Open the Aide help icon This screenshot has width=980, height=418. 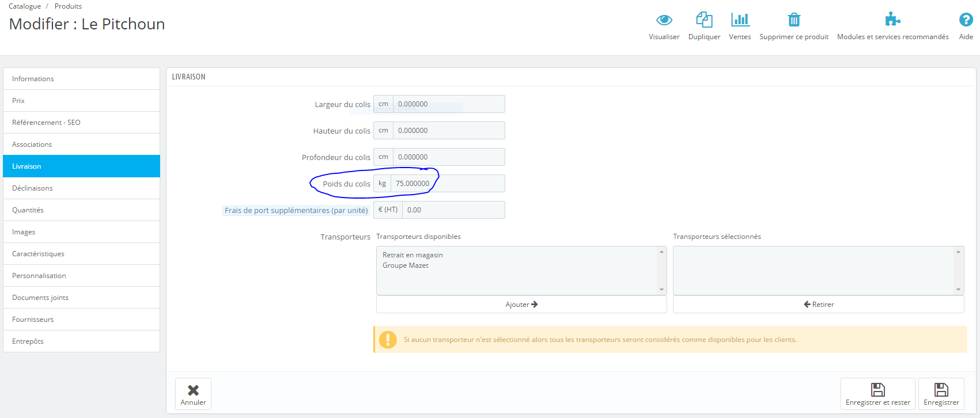[x=966, y=20]
